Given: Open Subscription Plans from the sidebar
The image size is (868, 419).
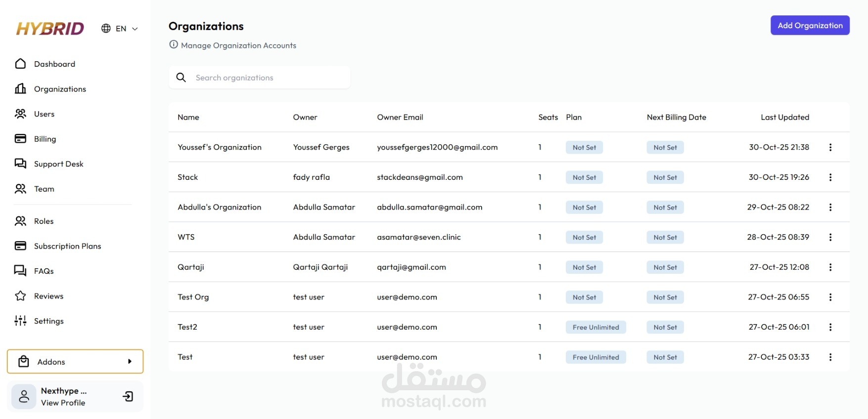Looking at the screenshot, I should (x=67, y=246).
